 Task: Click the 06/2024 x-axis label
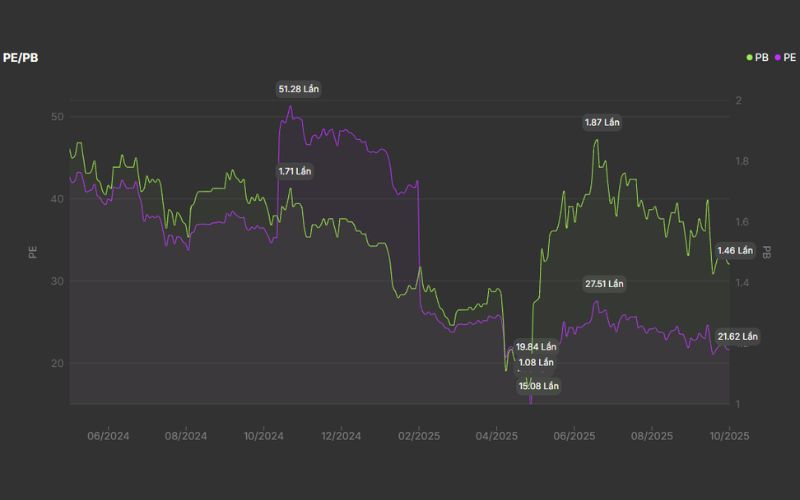[x=109, y=436]
